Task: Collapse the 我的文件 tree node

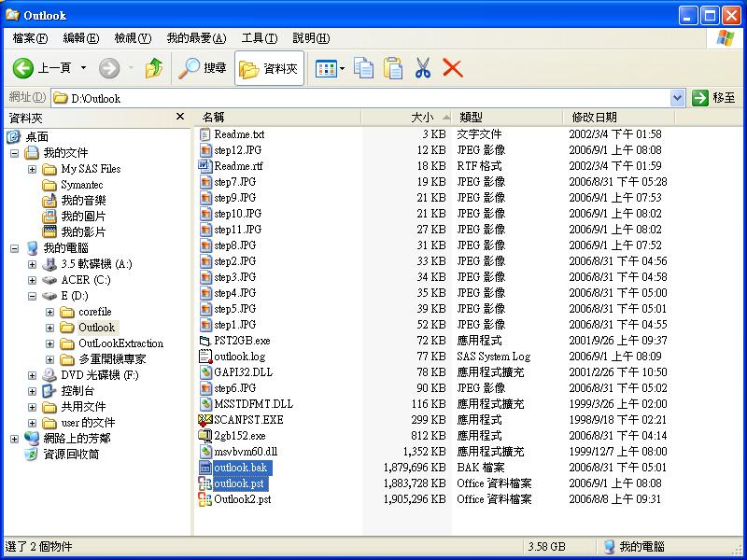Action: pos(14,153)
